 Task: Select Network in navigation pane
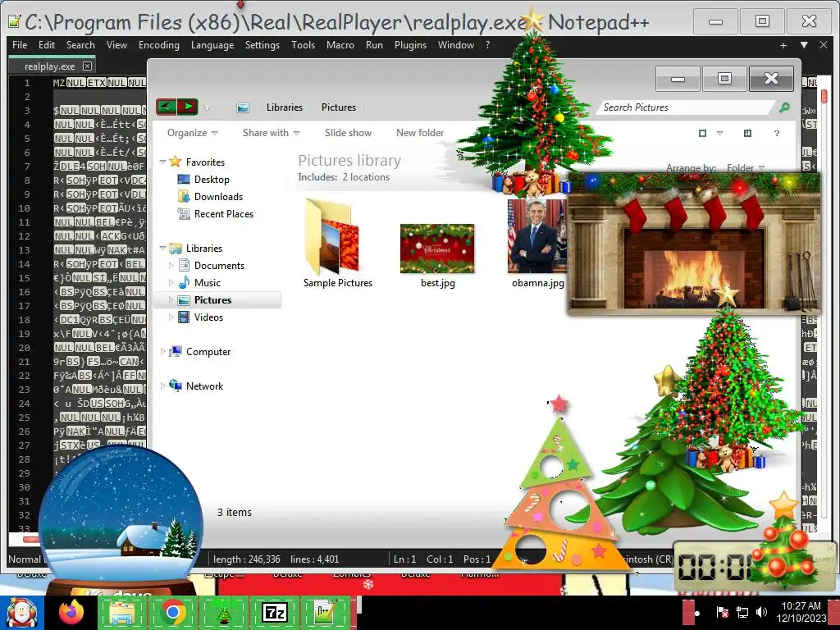pyautogui.click(x=204, y=386)
